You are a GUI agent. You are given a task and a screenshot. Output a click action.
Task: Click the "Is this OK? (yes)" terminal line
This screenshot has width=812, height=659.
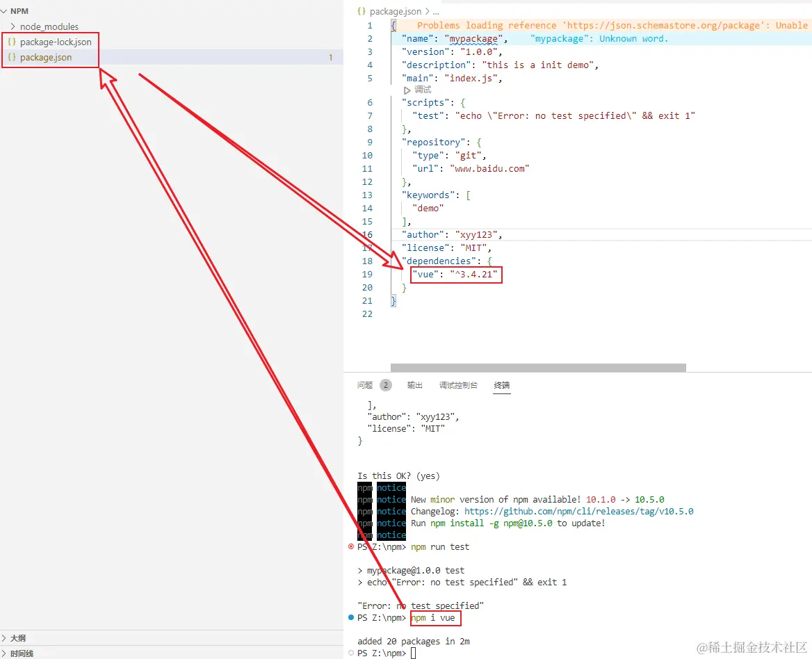pyautogui.click(x=398, y=475)
